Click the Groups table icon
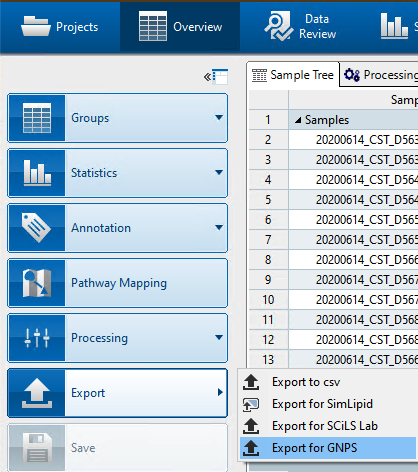Image resolution: width=418 pixels, height=472 pixels. (x=37, y=118)
